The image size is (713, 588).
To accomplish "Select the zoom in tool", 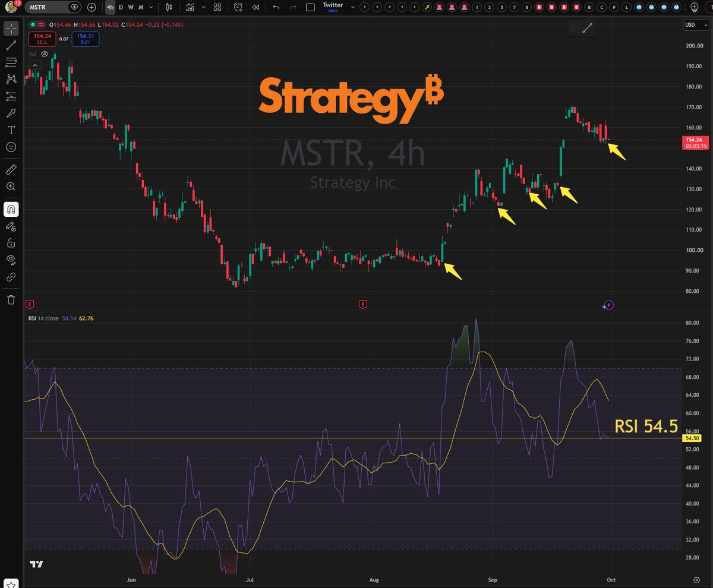I will pos(11,186).
